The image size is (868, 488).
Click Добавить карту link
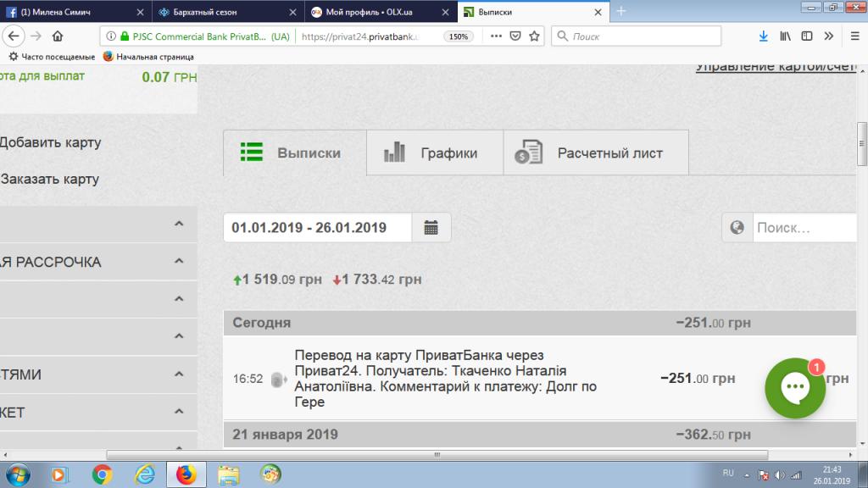click(50, 142)
